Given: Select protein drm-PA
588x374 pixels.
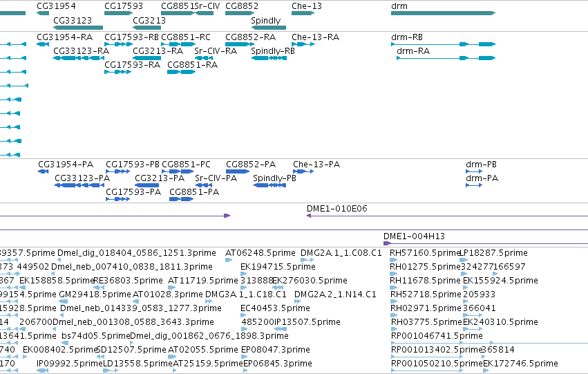Looking at the screenshot, I should (474, 185).
